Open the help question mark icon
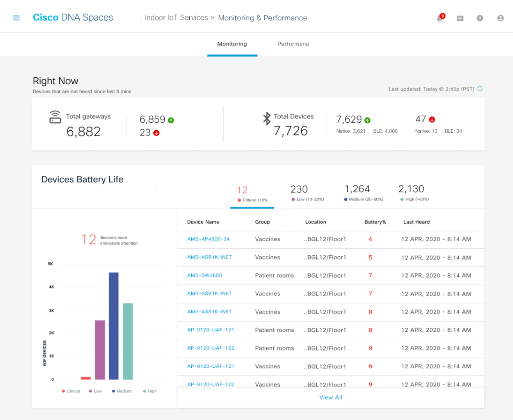This screenshot has width=513, height=420. point(480,18)
